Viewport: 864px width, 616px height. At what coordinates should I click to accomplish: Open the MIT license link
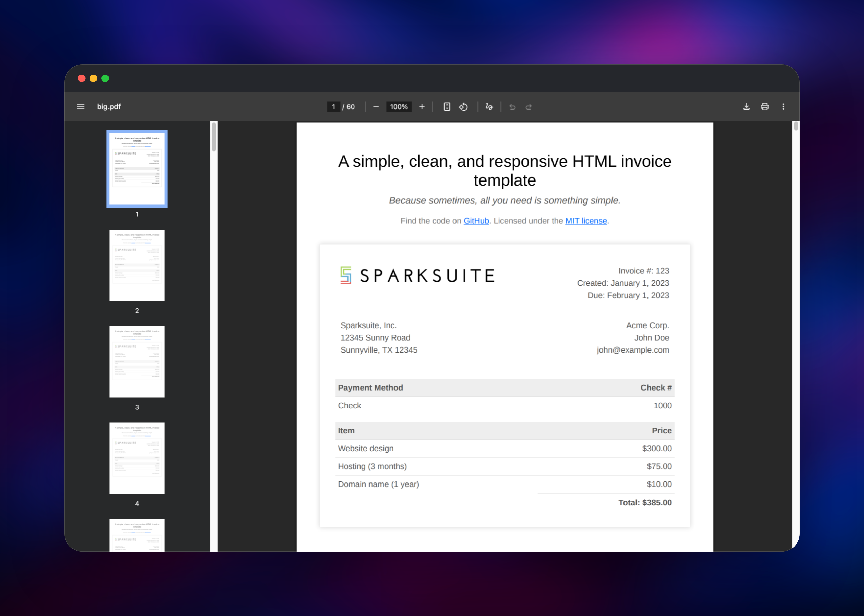click(586, 221)
